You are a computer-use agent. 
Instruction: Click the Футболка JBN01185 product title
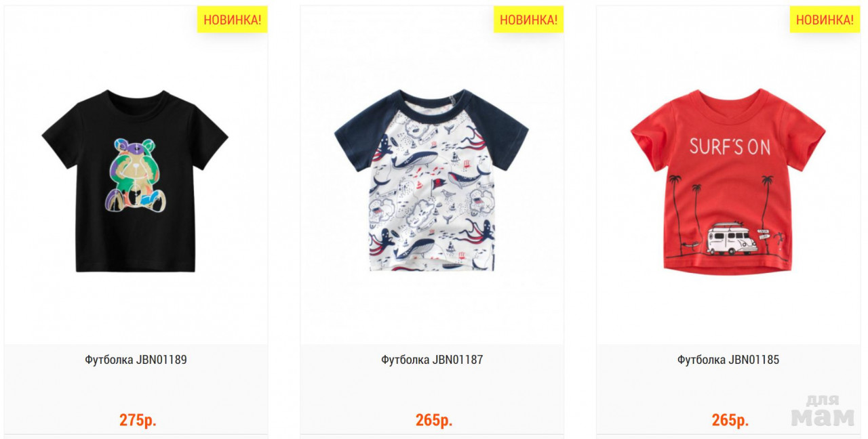[x=728, y=360]
